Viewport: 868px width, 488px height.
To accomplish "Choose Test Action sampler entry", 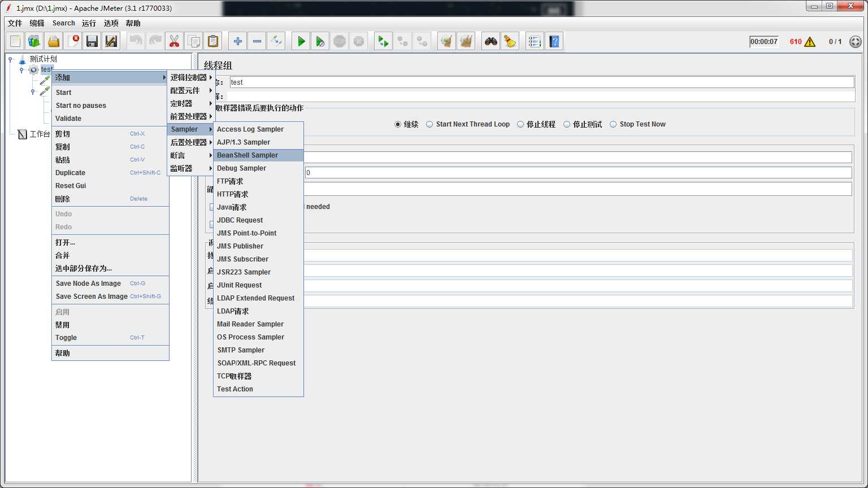I will pos(258,389).
